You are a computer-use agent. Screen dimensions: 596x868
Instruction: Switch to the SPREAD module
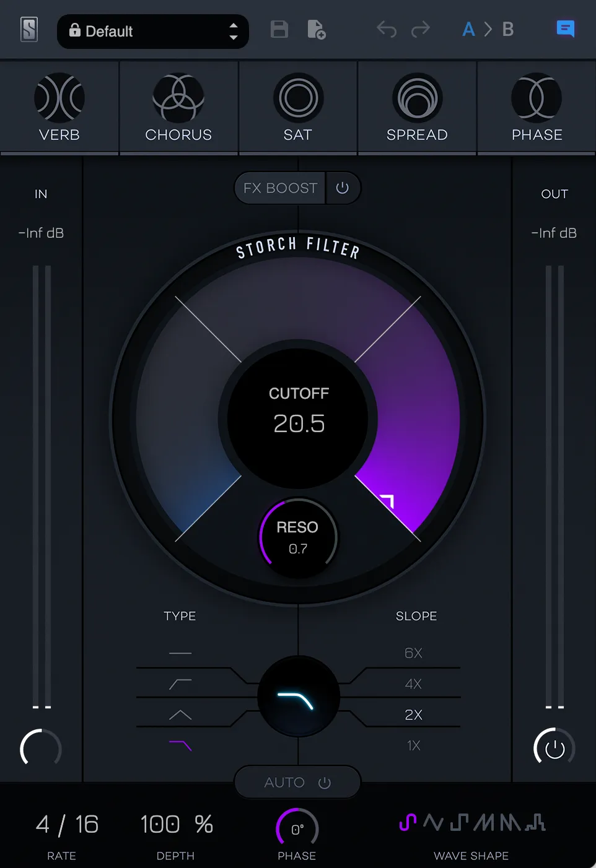(x=416, y=106)
